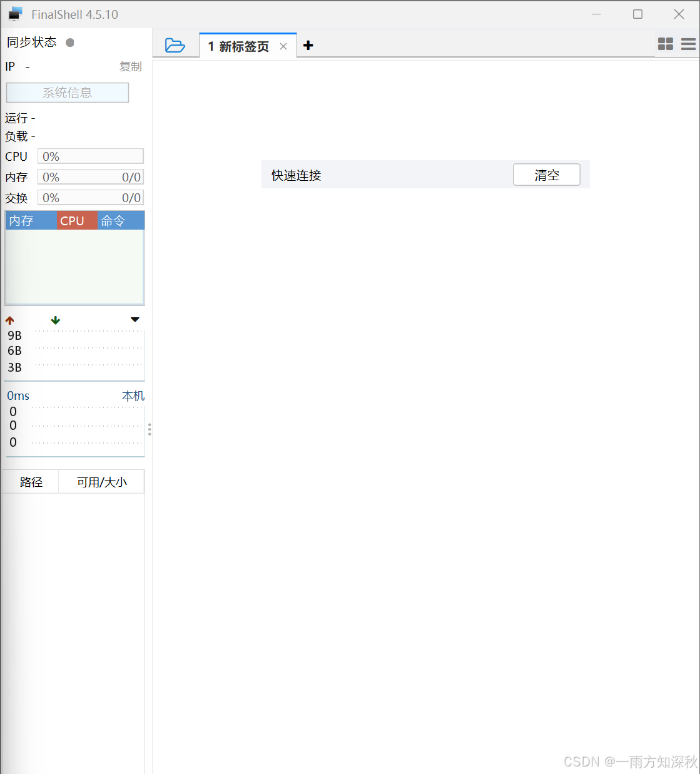Click the 清空 button
Screen dimensions: 700x774
(547, 175)
